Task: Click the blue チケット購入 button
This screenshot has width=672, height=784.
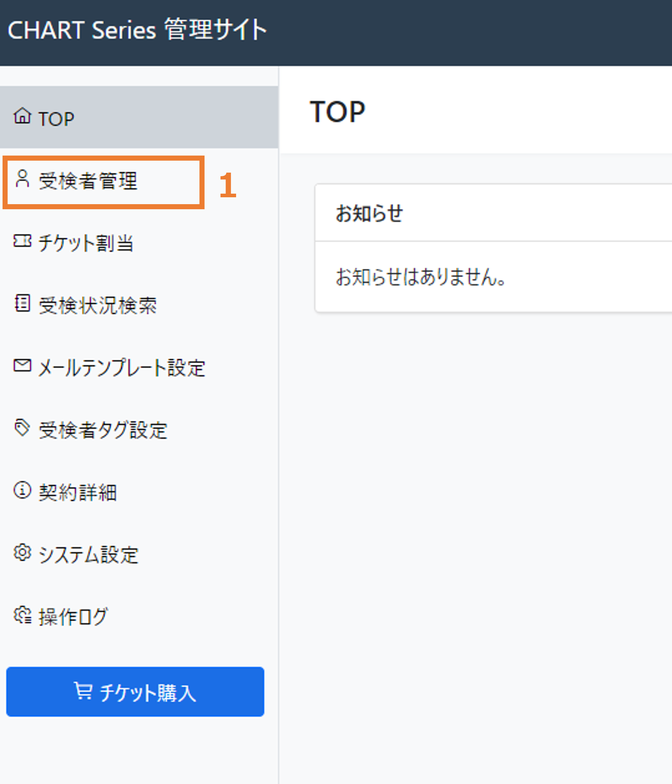Action: click(135, 691)
